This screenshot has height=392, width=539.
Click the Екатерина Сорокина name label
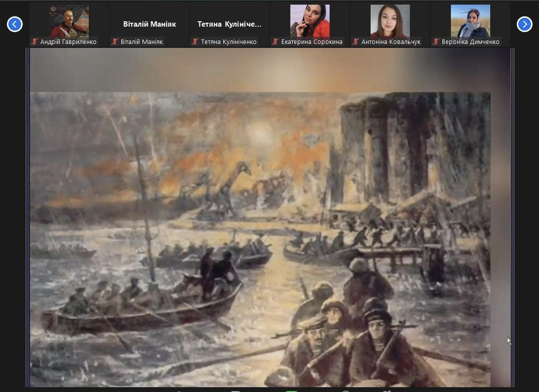click(312, 42)
